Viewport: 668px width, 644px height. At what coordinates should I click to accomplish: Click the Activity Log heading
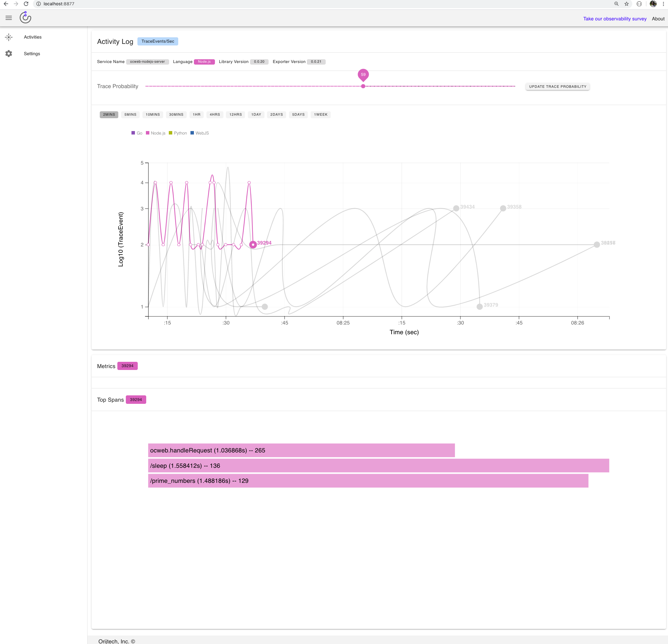[x=115, y=42]
